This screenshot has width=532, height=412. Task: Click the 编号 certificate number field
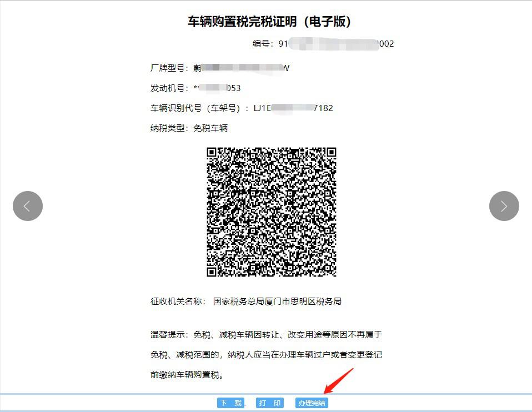(323, 44)
